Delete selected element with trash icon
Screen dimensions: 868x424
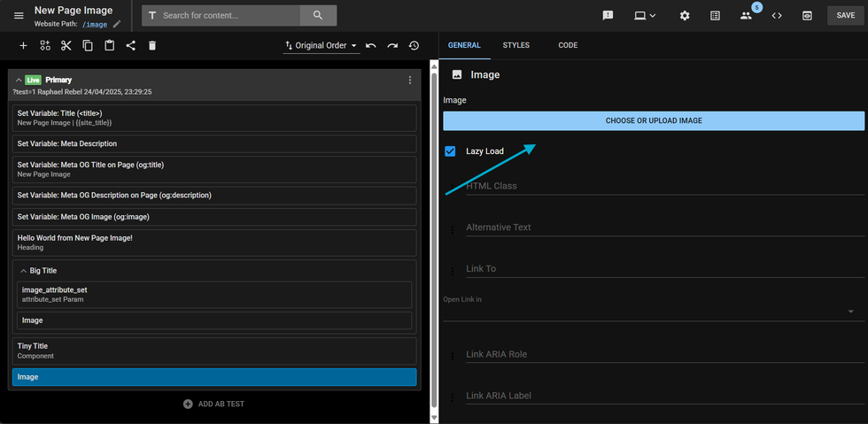coord(152,45)
